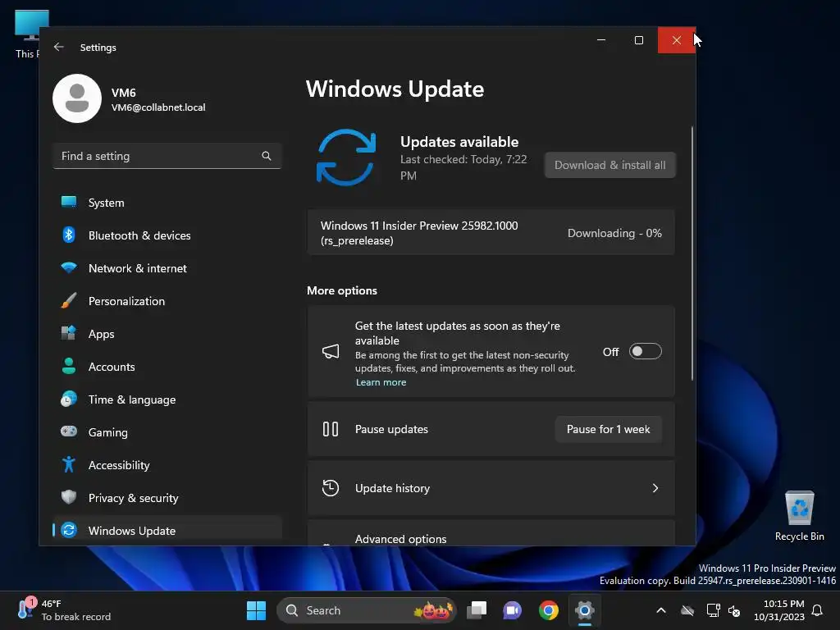Click Downloading - 0% status text
840x630 pixels.
[614, 233]
